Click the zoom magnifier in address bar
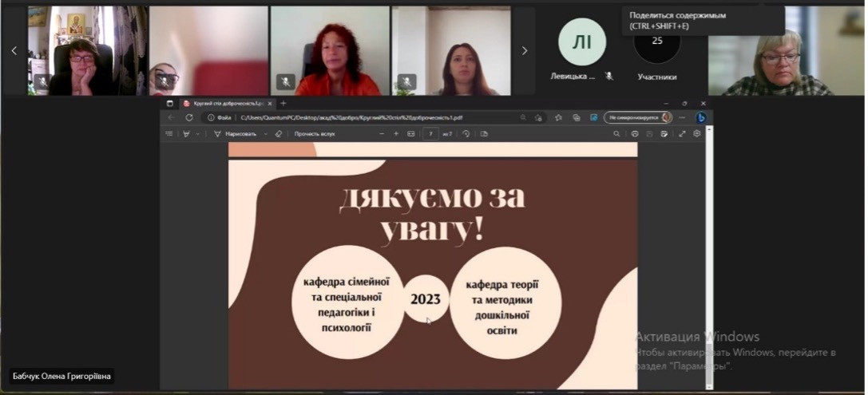 coord(523,117)
